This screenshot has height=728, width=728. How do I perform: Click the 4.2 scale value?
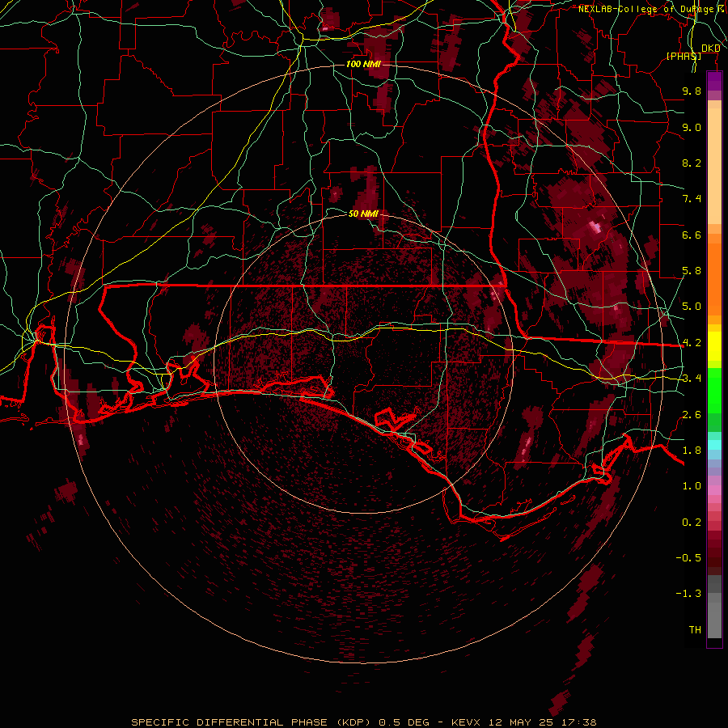(x=692, y=343)
